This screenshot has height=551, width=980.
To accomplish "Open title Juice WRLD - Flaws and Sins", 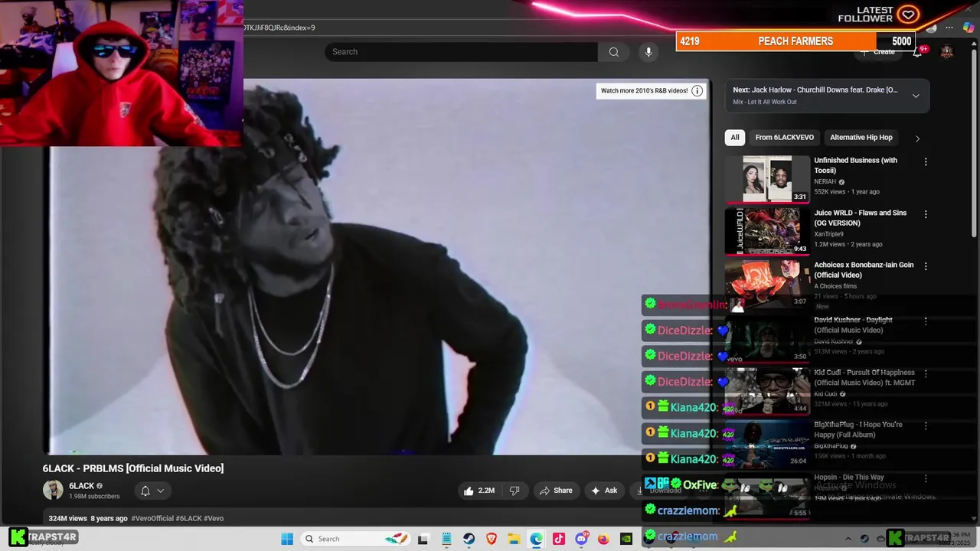I will [x=860, y=218].
